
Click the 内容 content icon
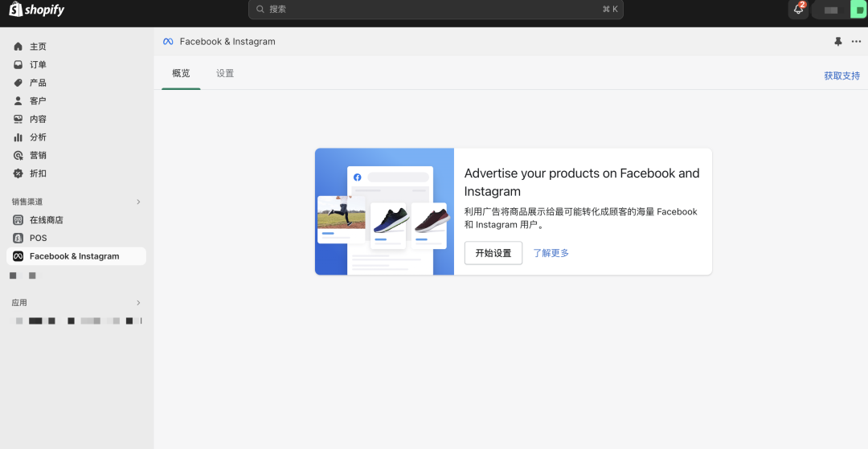point(18,119)
